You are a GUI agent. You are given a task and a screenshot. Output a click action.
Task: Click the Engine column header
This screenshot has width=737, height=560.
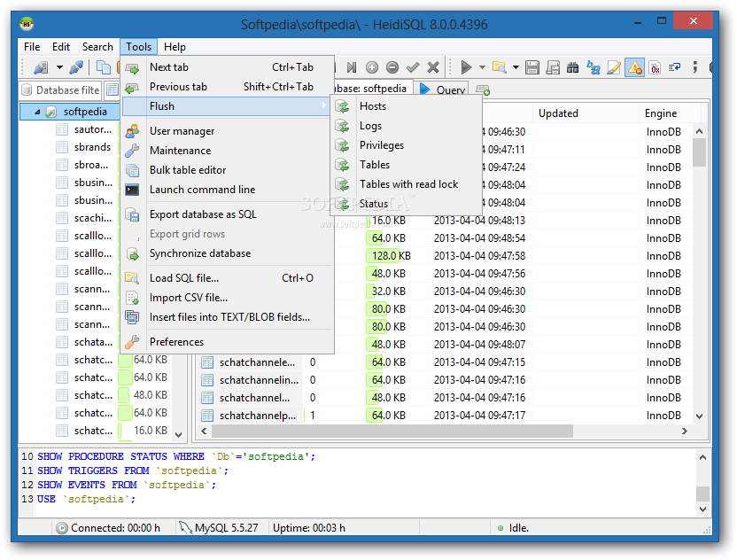[670, 113]
